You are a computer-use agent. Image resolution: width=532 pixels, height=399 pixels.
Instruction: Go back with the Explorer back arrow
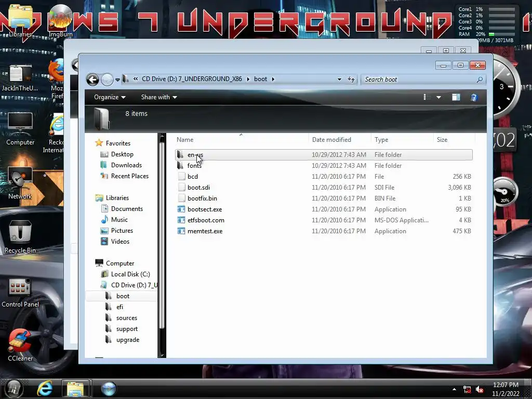[92, 79]
